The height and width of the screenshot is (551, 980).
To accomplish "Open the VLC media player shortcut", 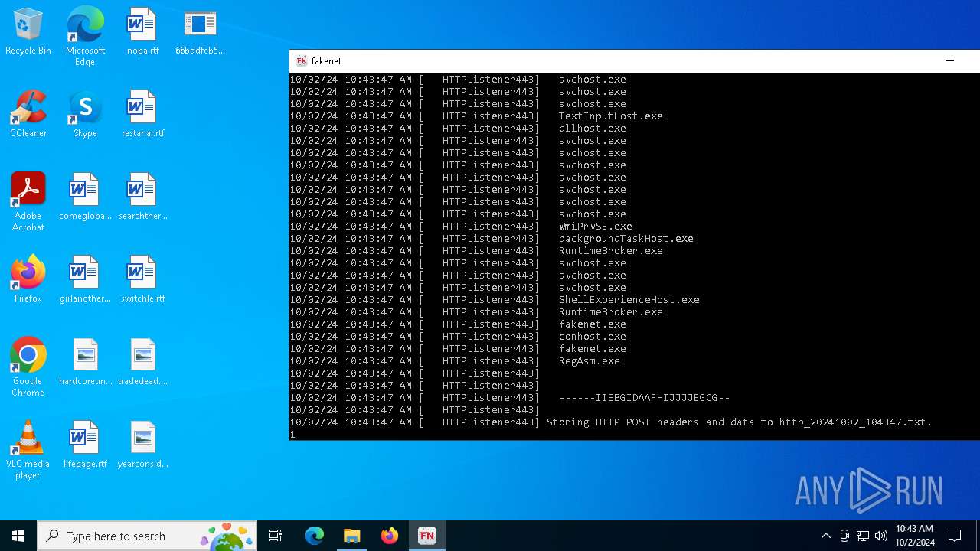I will [x=28, y=450].
